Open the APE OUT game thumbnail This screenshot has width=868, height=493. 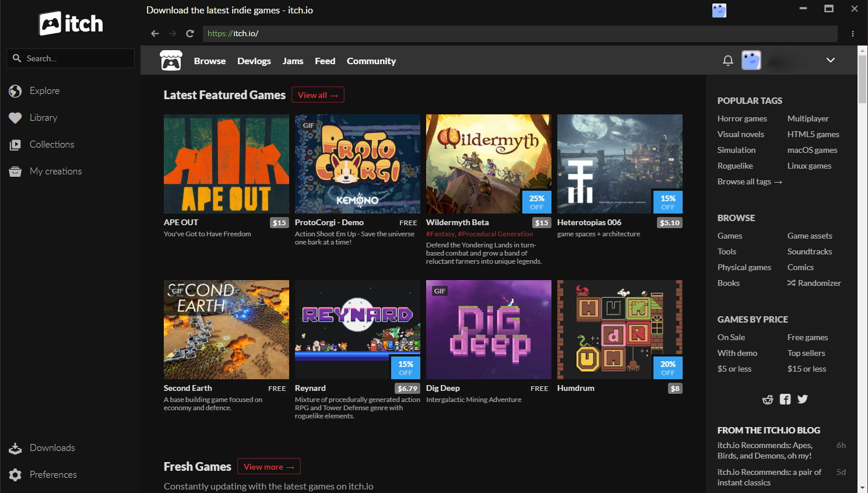[226, 164]
